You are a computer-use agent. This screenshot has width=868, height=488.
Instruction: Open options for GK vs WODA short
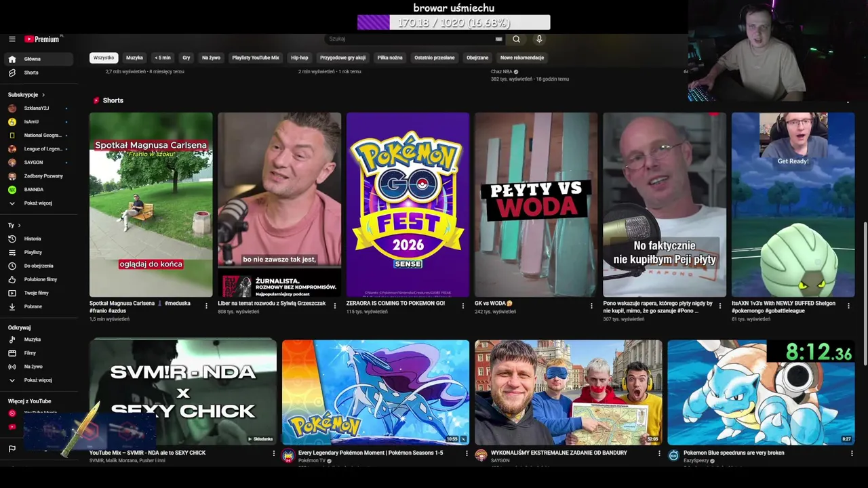tap(591, 306)
